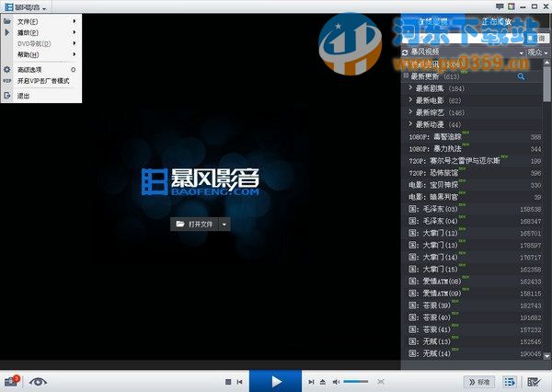Select the 苍狼(40) episode

point(472,317)
